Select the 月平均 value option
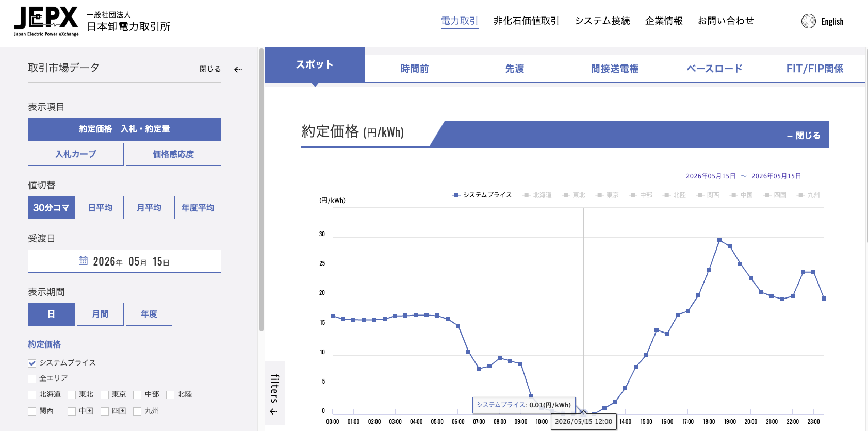 (x=149, y=208)
